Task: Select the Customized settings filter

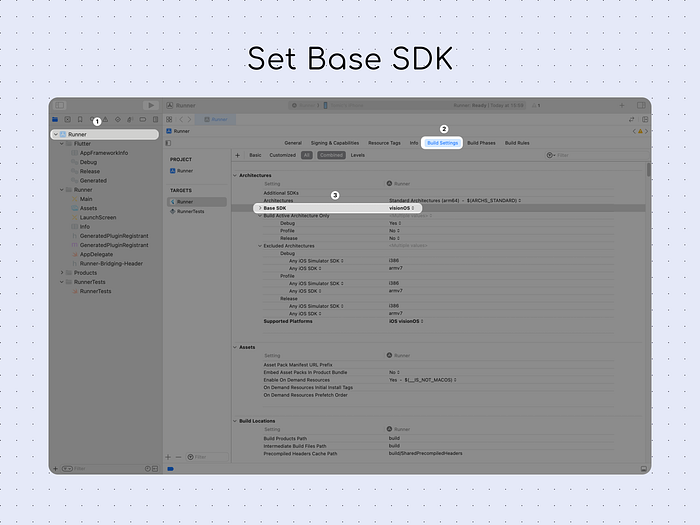Action: [x=283, y=155]
